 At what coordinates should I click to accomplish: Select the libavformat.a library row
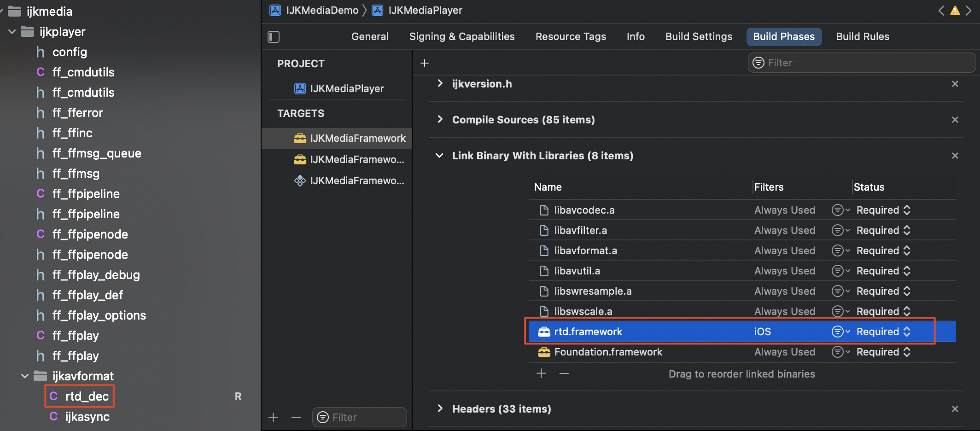click(742, 250)
